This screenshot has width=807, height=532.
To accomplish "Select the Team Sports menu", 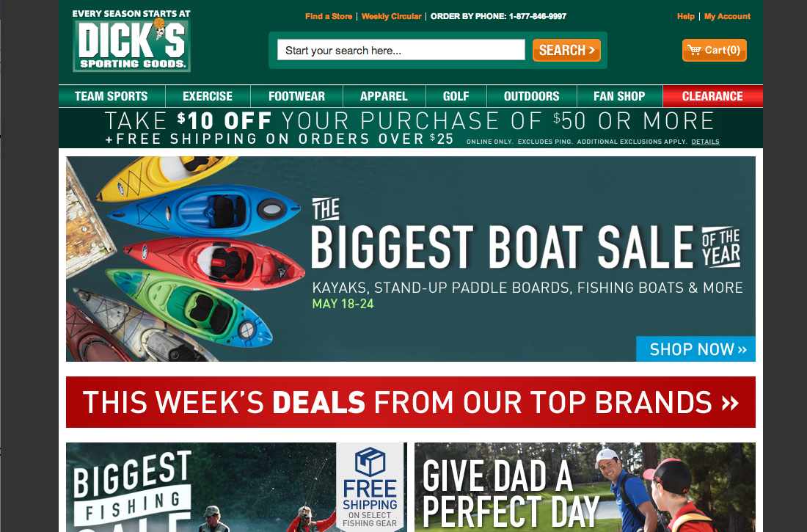I will point(112,96).
